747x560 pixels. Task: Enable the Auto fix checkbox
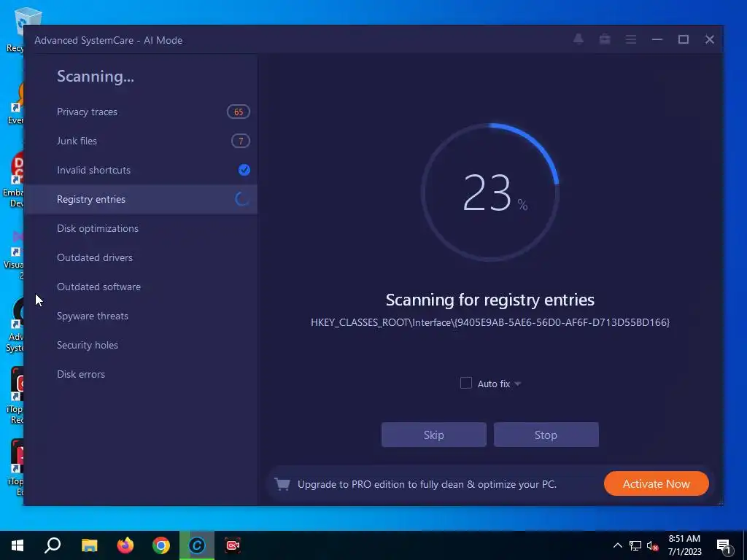tap(466, 384)
